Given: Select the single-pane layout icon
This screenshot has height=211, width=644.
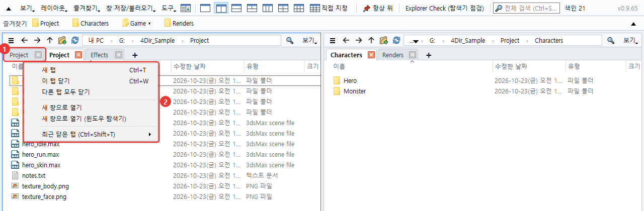Looking at the screenshot, I should click(x=205, y=8).
